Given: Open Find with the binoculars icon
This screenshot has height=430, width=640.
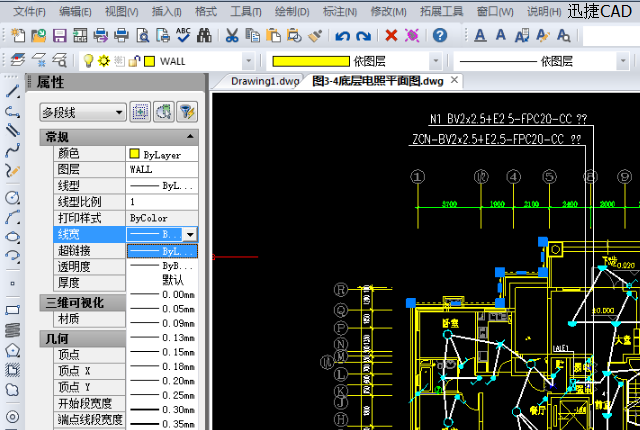Looking at the screenshot, I should point(204,36).
